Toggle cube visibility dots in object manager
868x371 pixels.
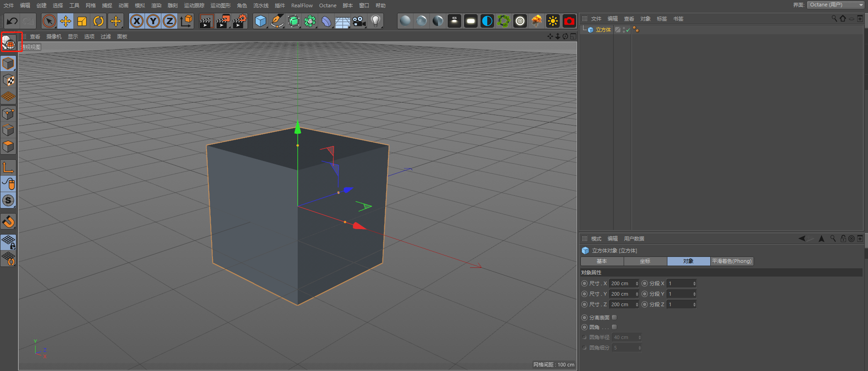tap(624, 30)
